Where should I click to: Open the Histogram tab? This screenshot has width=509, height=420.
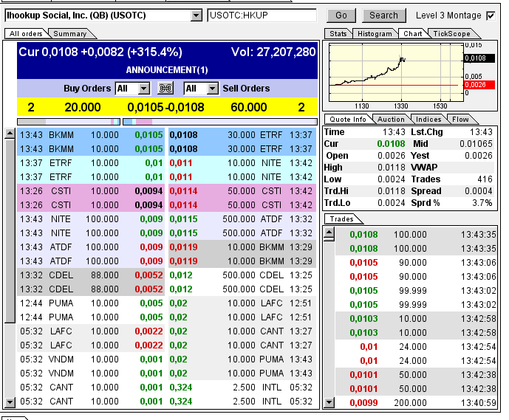[375, 33]
